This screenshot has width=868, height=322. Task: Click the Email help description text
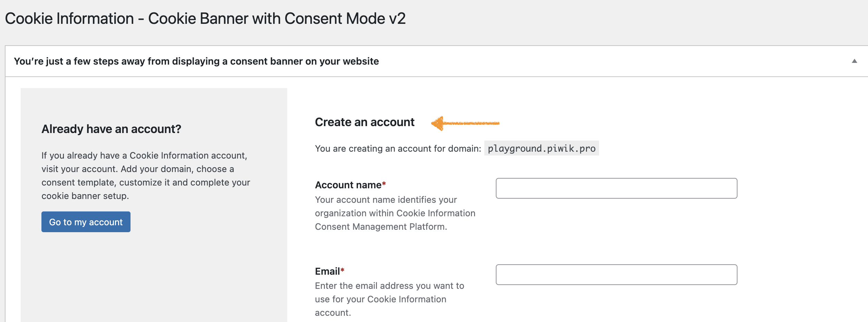click(389, 299)
